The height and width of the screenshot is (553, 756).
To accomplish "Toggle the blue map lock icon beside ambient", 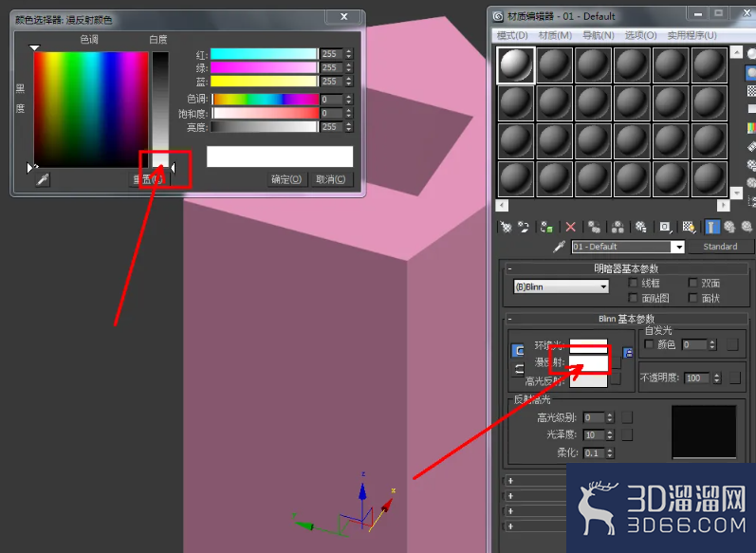I will click(x=628, y=353).
